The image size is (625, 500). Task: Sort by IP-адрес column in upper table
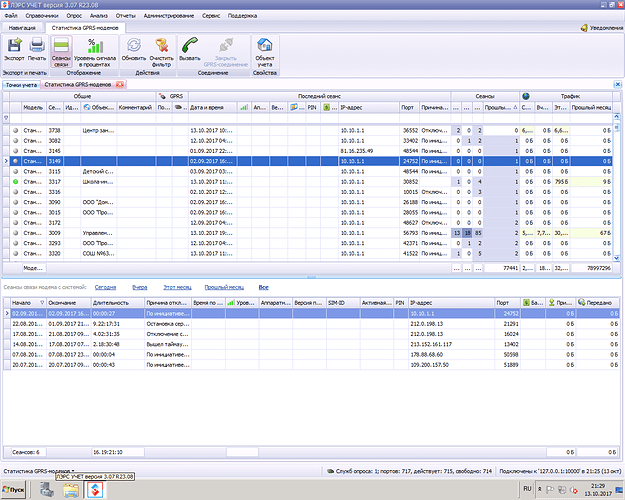click(x=369, y=108)
